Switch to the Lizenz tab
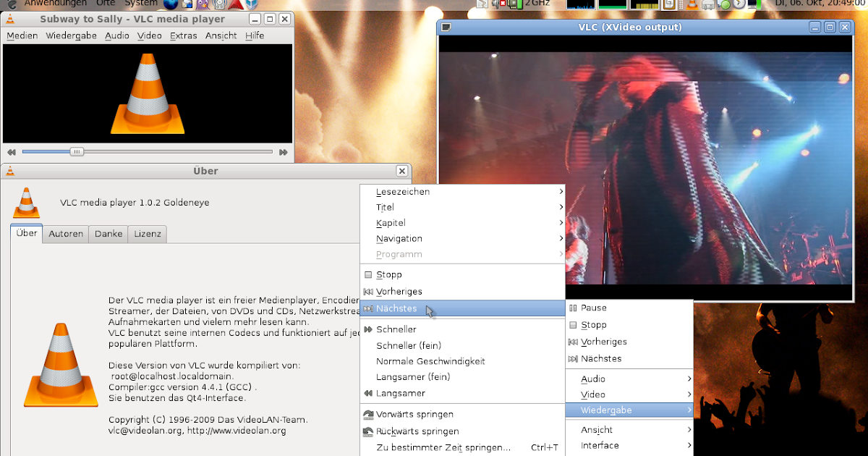868x456 pixels. [148, 234]
